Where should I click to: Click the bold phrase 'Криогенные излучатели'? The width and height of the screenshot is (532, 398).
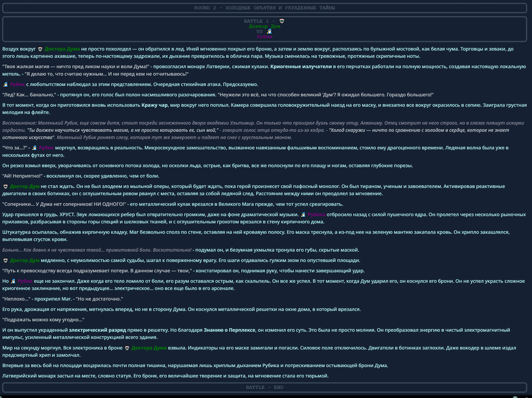tap(301, 66)
